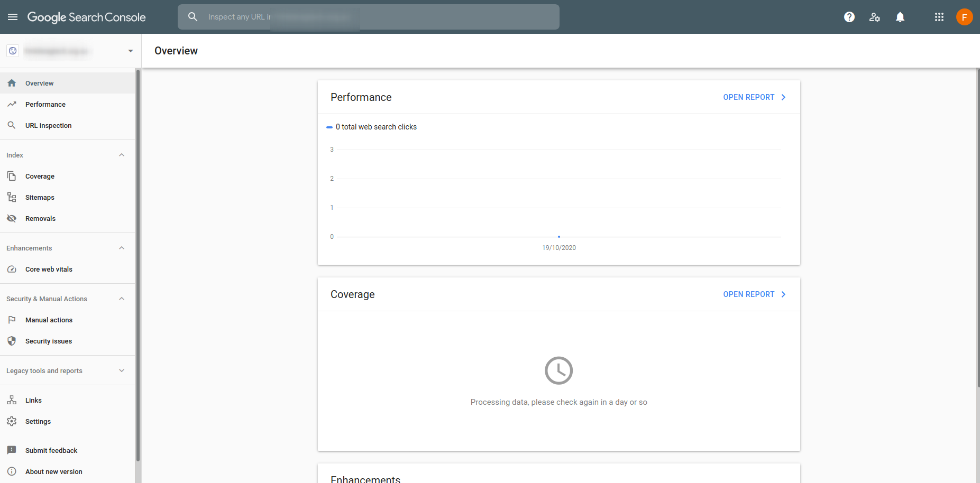Image resolution: width=980 pixels, height=483 pixels.
Task: Open the notifications bell
Action: pyautogui.click(x=900, y=17)
